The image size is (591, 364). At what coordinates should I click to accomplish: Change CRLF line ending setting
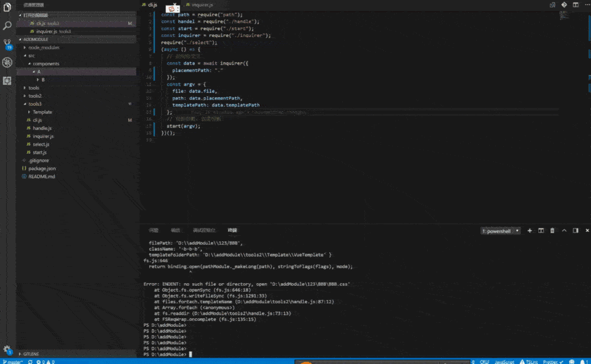tap(484, 362)
